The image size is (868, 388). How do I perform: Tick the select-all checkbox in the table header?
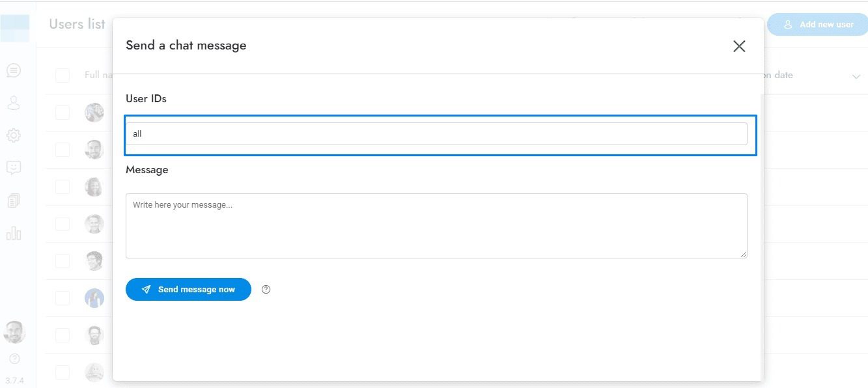[x=63, y=76]
